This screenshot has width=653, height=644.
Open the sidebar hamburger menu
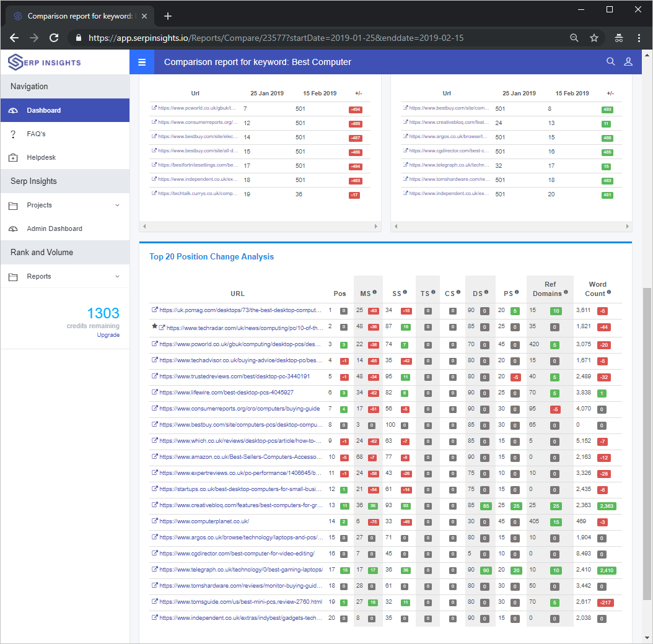pyautogui.click(x=142, y=62)
